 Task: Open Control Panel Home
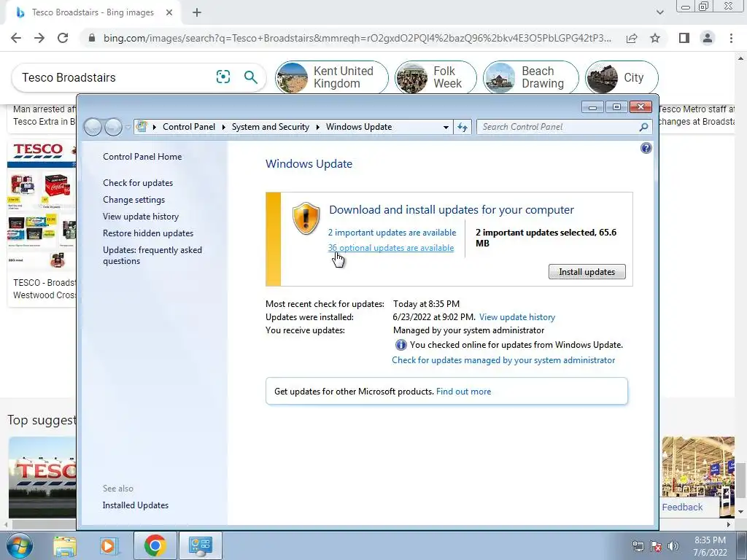[x=142, y=157]
